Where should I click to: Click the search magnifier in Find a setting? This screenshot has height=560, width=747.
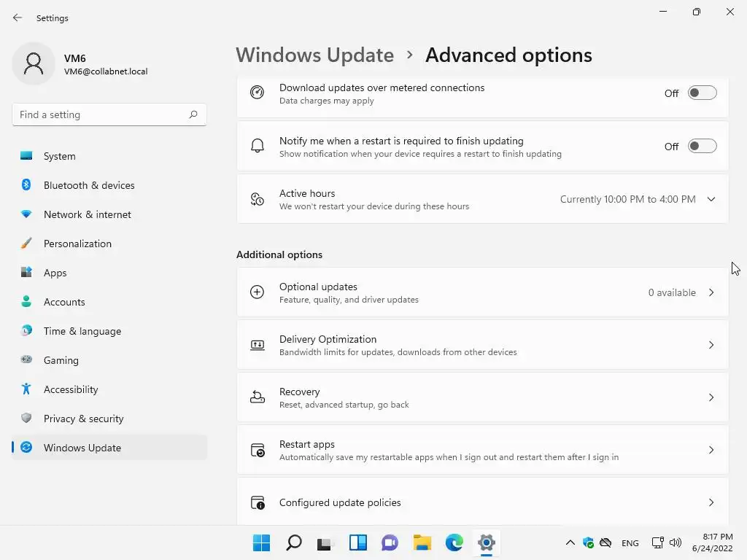point(193,114)
